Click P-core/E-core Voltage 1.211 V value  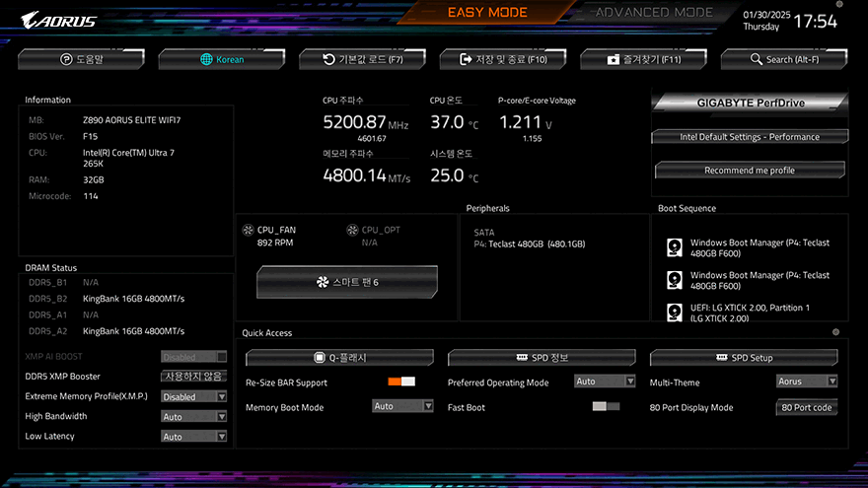click(x=526, y=122)
